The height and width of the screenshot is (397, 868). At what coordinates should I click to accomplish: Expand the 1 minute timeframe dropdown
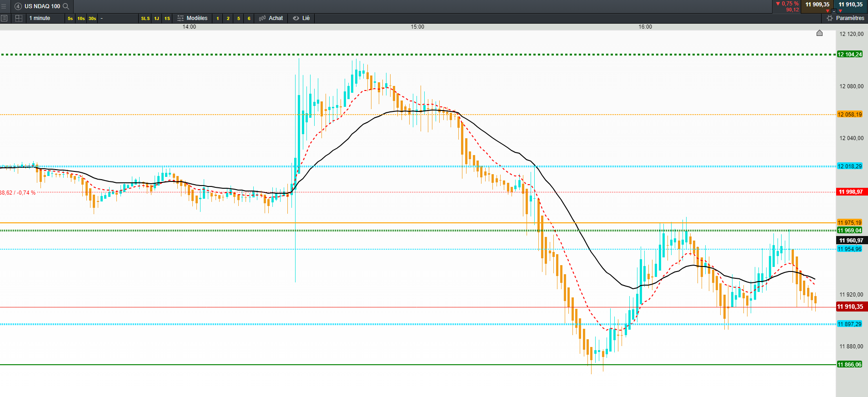pyautogui.click(x=40, y=18)
